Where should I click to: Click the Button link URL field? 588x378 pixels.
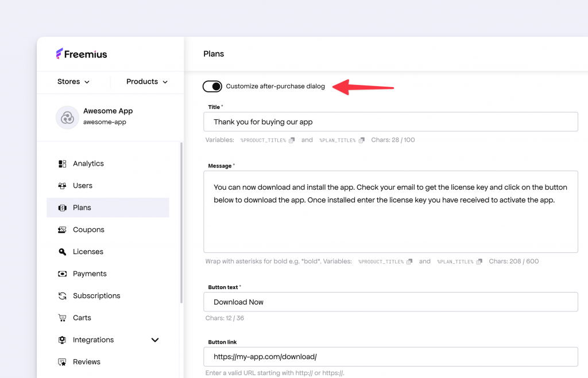point(390,356)
